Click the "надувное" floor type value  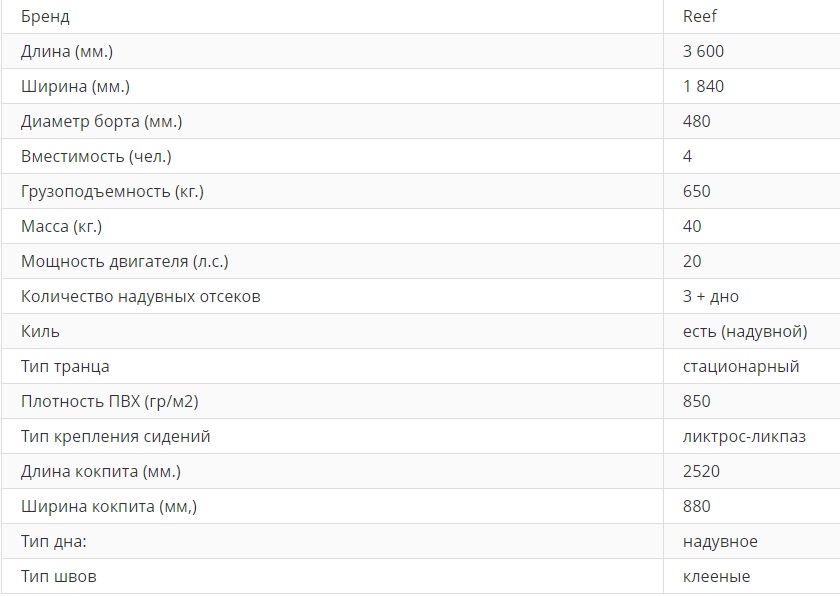coord(720,542)
